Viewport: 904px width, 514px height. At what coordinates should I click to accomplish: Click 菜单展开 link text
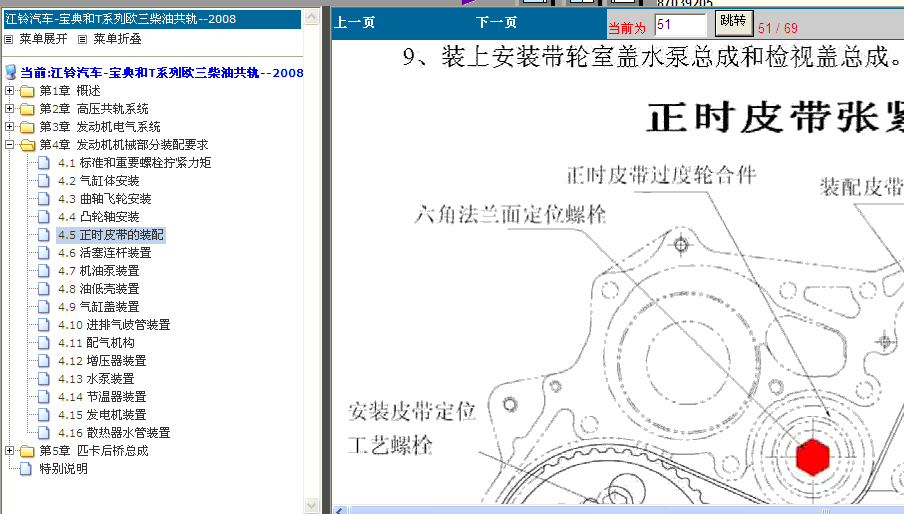point(43,39)
